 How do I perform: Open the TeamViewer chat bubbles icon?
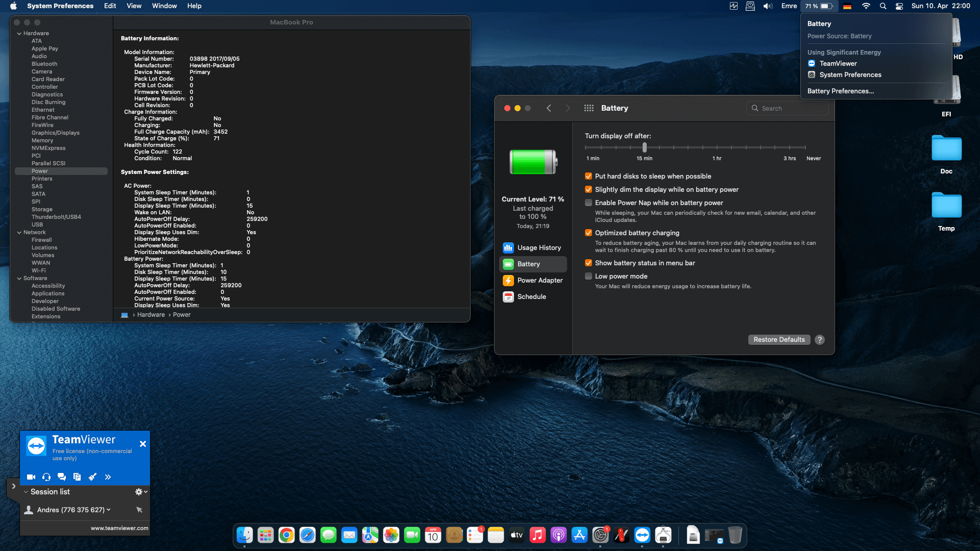click(62, 477)
